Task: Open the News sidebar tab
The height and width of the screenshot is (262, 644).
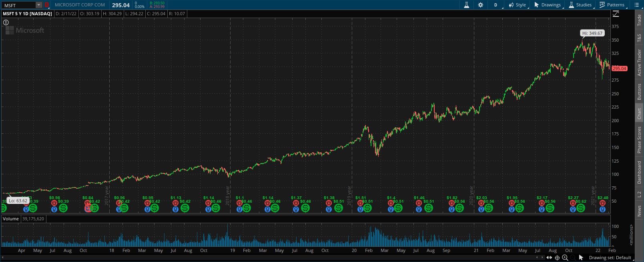Action: point(639,211)
